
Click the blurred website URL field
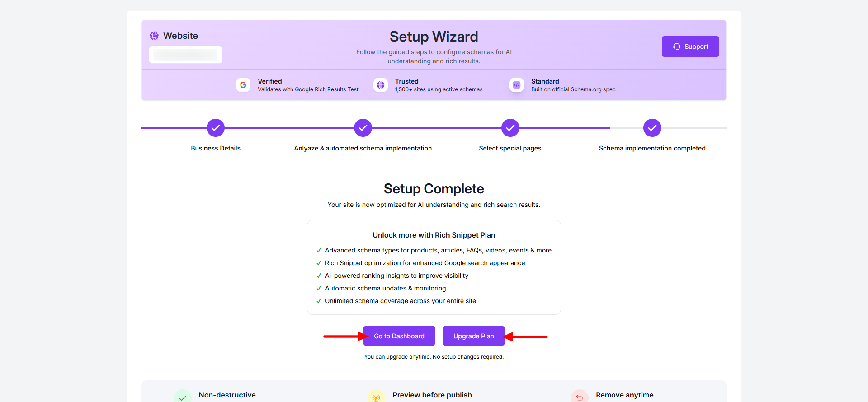[x=185, y=55]
